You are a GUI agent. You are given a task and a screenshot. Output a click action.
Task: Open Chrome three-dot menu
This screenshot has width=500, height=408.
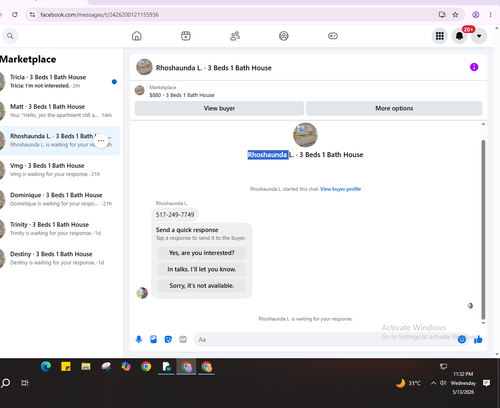(490, 14)
